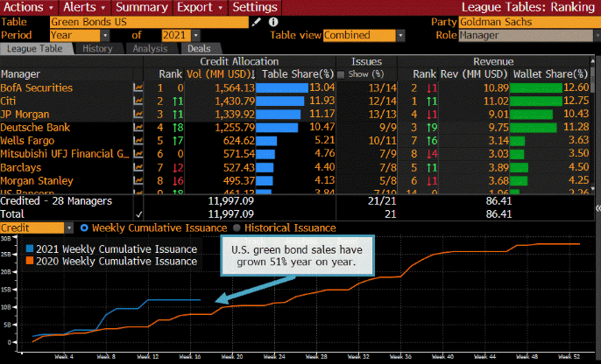Click the Summary button in top toolbar

[140, 7]
